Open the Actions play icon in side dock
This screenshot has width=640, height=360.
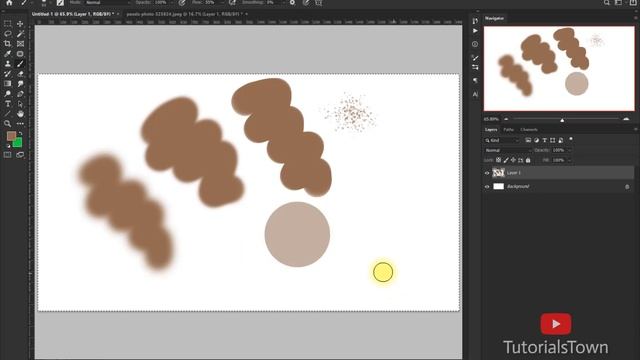pyautogui.click(x=475, y=31)
